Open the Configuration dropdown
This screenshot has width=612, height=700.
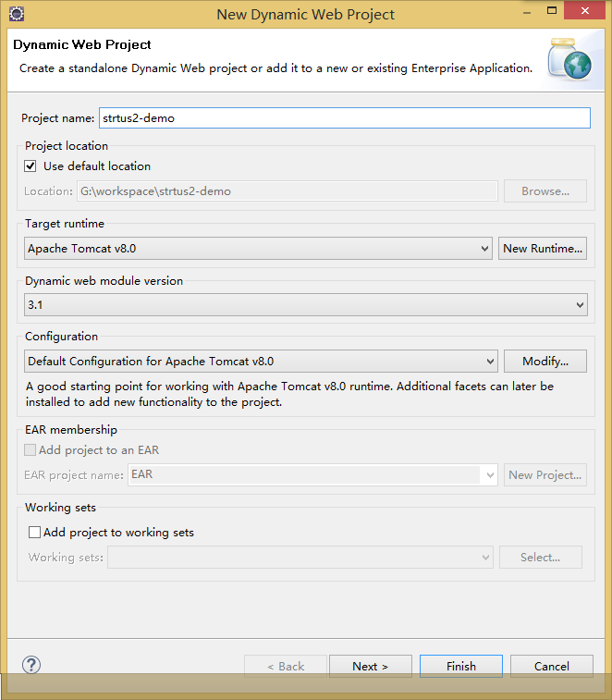click(261, 361)
